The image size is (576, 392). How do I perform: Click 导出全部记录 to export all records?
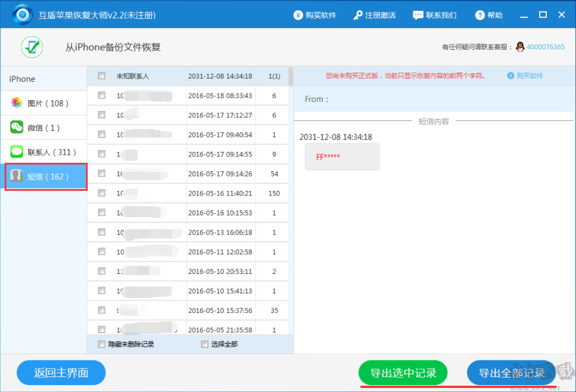[x=512, y=373]
